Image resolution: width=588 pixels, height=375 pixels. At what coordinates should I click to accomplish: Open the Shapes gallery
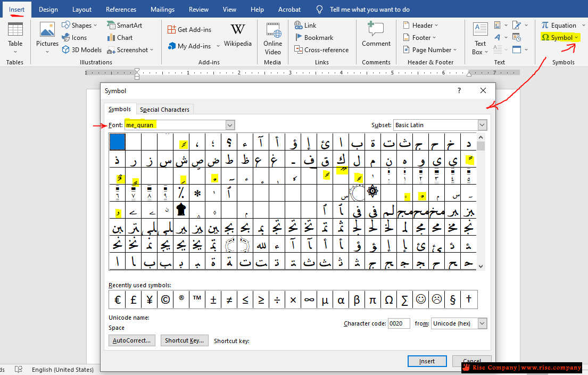coord(79,25)
